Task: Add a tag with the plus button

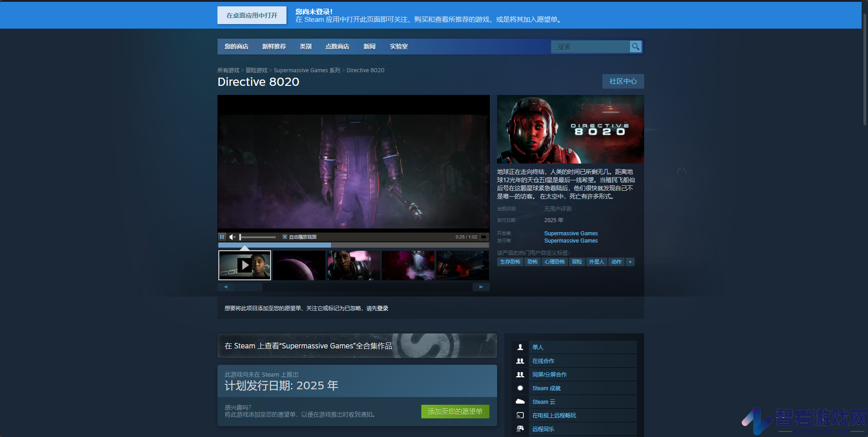Action: coord(630,262)
